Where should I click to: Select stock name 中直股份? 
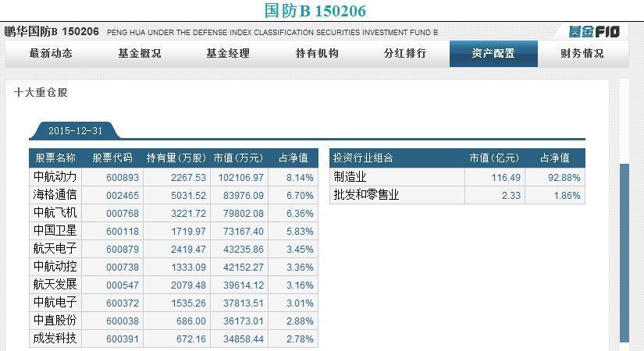tap(55, 321)
